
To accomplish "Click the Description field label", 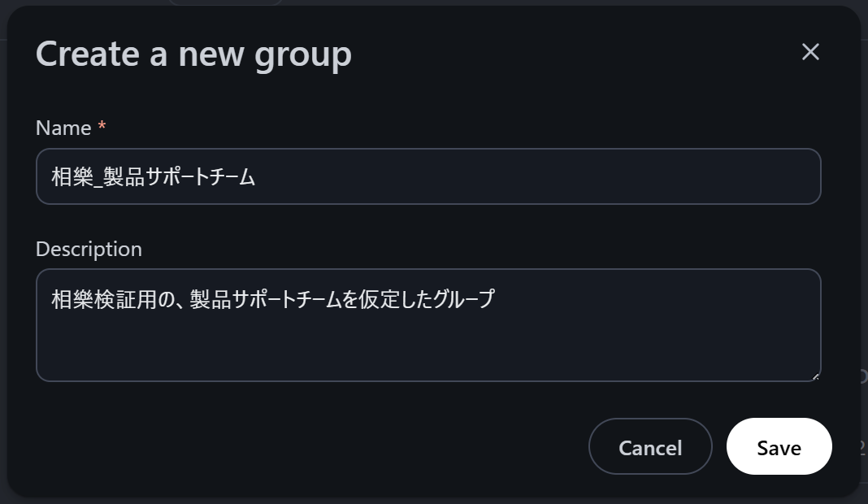I will tap(89, 249).
